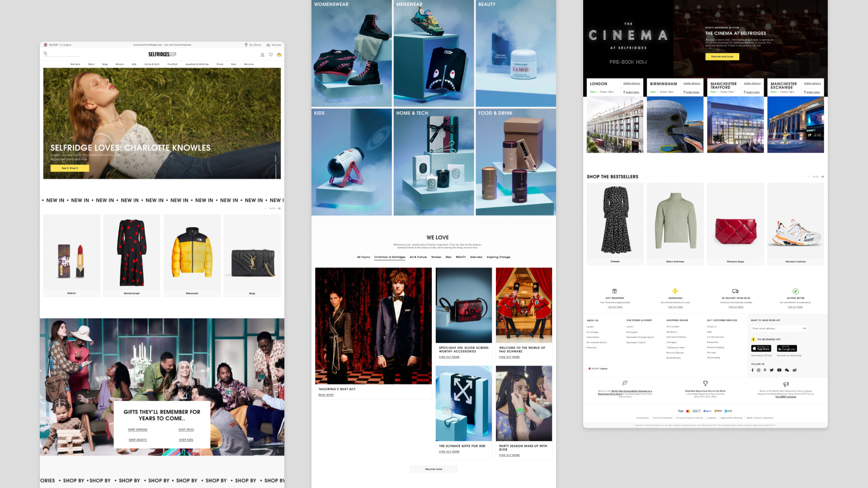Viewport: 868px width, 488px height.
Task: Open the We Love navigation item
Action: [x=249, y=64]
